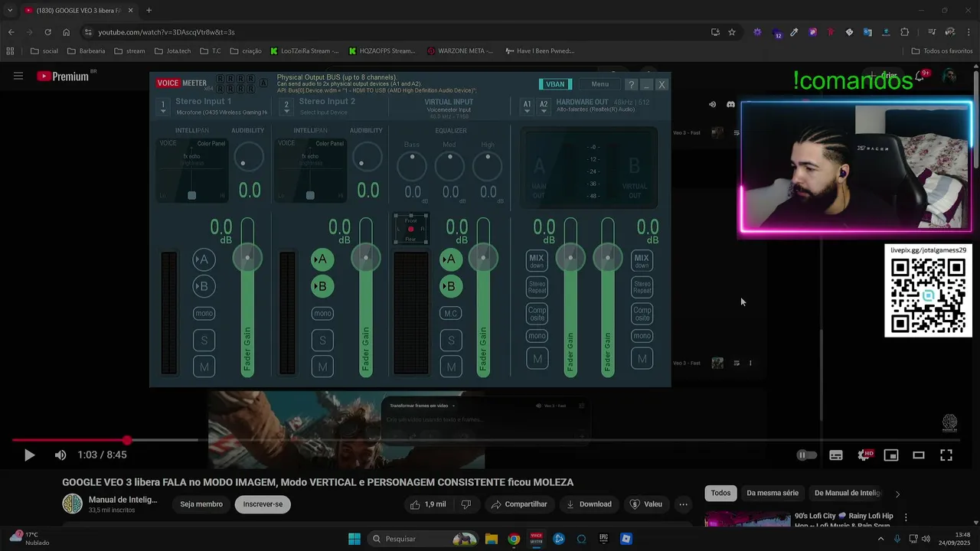Click the Bass equalizer knob
This screenshot has width=980, height=551.
point(412,166)
